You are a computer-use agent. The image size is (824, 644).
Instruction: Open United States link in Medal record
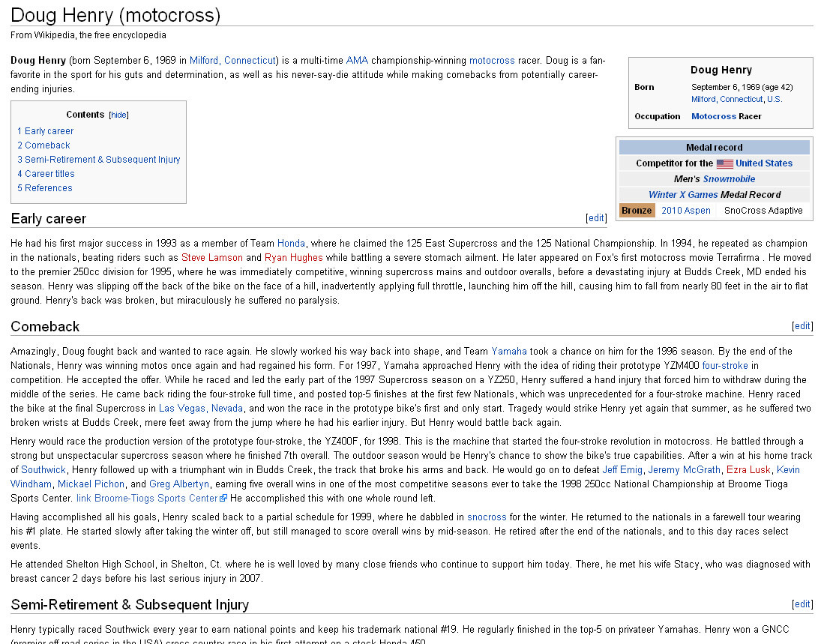coord(764,163)
